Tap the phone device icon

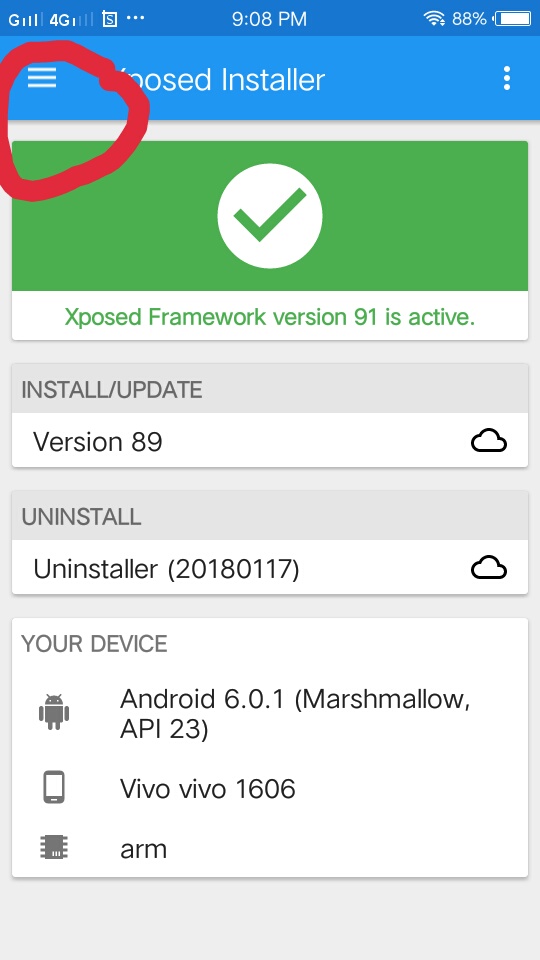(x=54, y=787)
